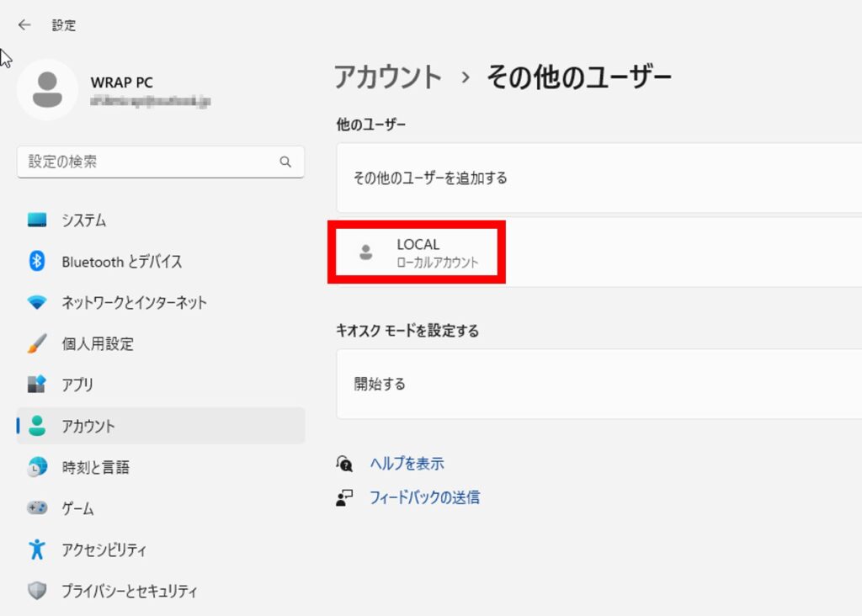Click the WRAP PC profile avatar
This screenshot has width=862, height=616.
point(48,90)
